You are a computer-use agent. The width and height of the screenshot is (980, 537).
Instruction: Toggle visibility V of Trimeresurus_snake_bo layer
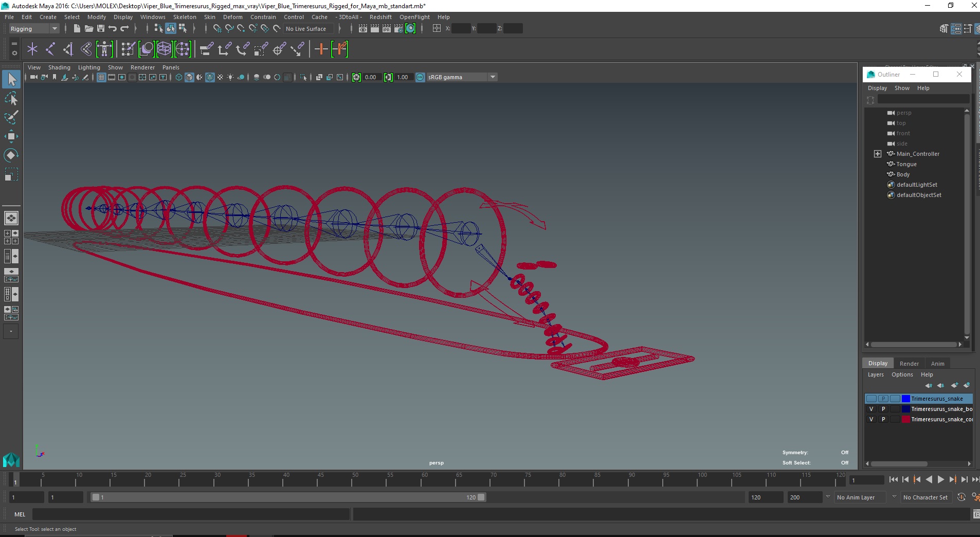(x=871, y=409)
